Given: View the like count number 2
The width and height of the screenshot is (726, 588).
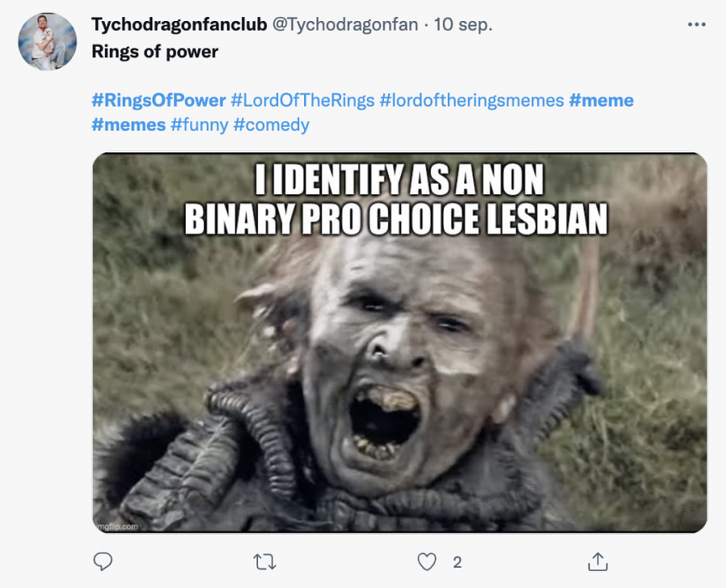Looking at the screenshot, I should [457, 562].
